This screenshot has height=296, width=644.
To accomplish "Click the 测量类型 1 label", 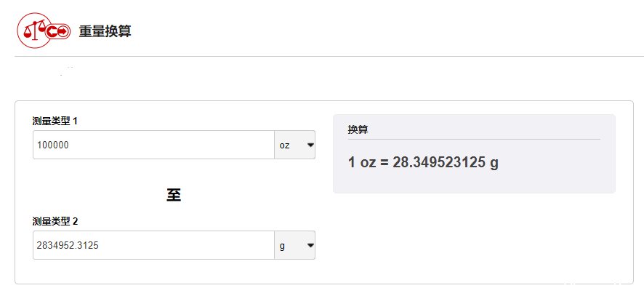I will tap(55, 121).
